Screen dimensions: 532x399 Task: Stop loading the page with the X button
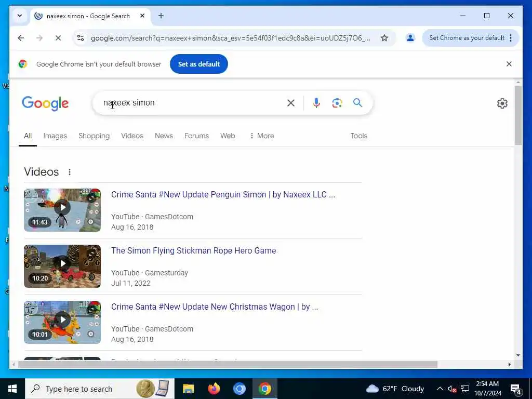(x=58, y=38)
